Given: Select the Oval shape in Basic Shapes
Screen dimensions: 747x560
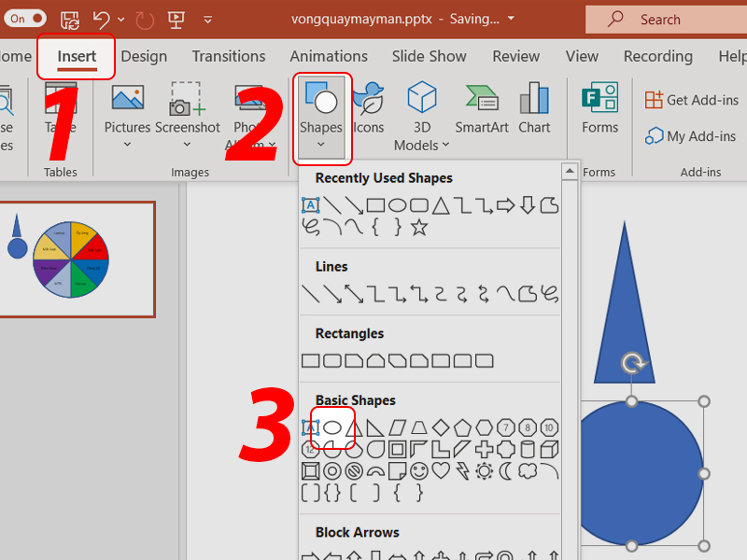Looking at the screenshot, I should [x=331, y=427].
